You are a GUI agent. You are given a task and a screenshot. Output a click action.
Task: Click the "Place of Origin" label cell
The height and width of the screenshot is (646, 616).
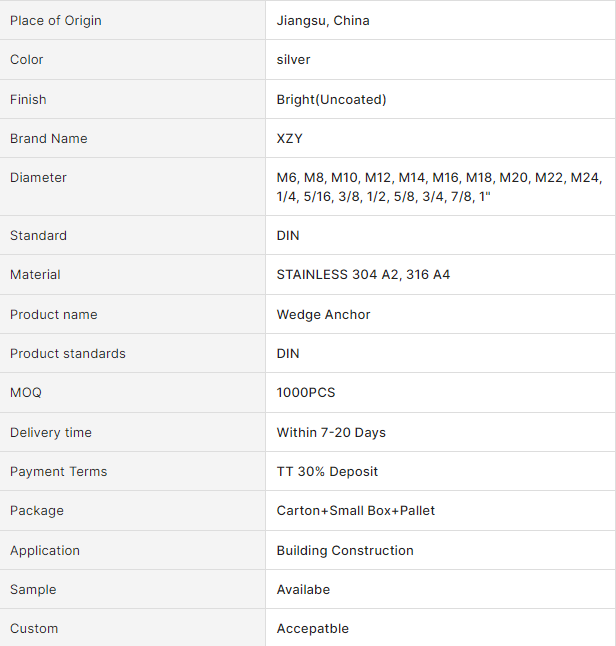tap(56, 20)
